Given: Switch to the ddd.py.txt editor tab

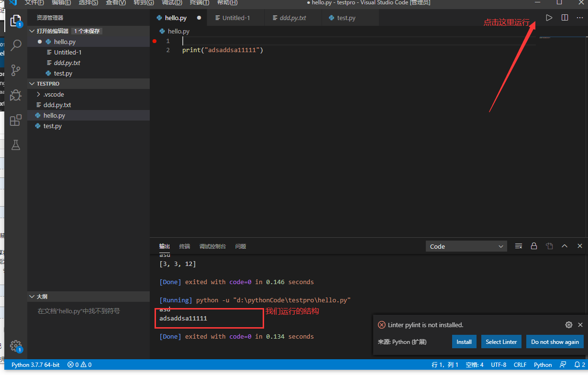Looking at the screenshot, I should (x=293, y=18).
